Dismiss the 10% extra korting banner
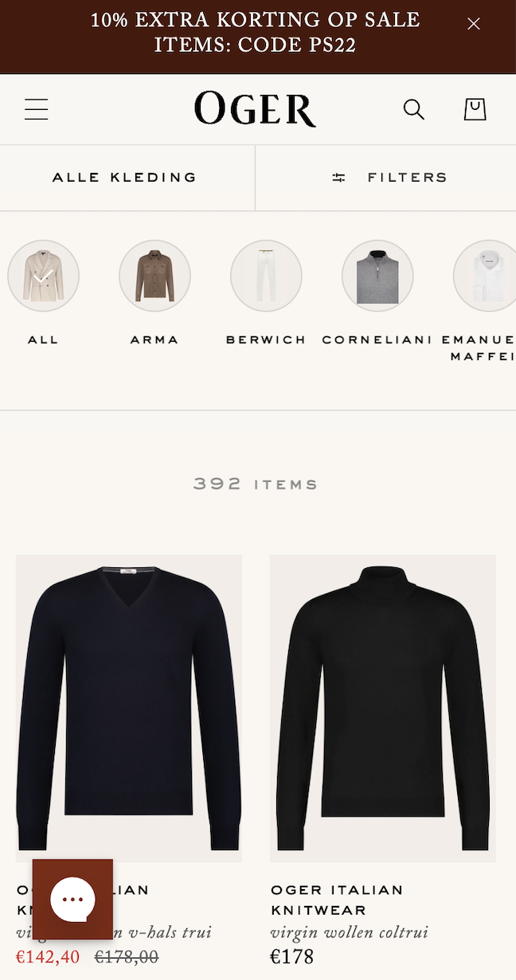516x980 pixels. pyautogui.click(x=474, y=24)
